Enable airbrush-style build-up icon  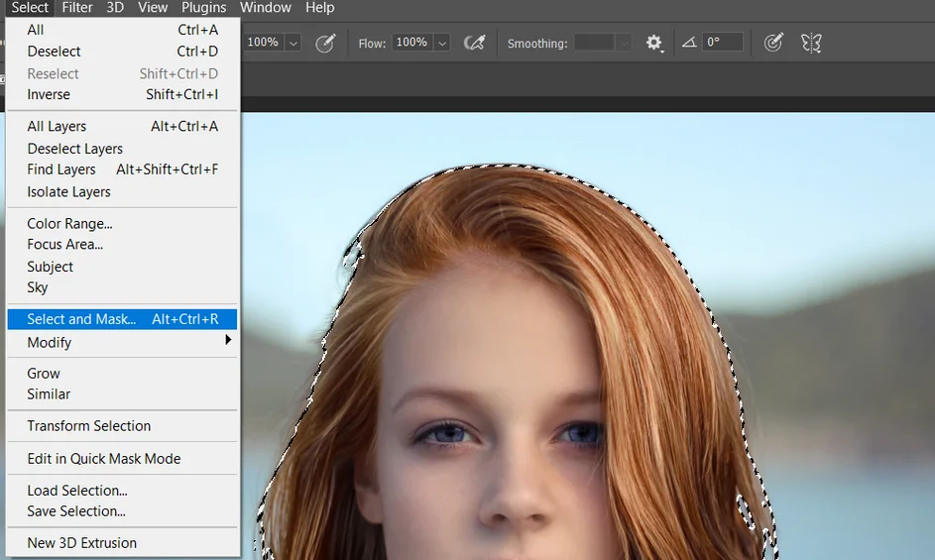(x=475, y=43)
